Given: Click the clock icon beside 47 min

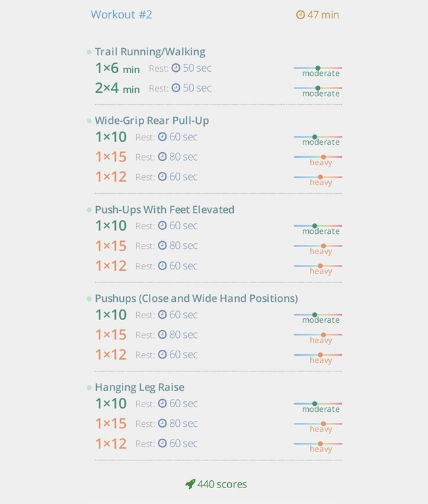Looking at the screenshot, I should tap(300, 14).
